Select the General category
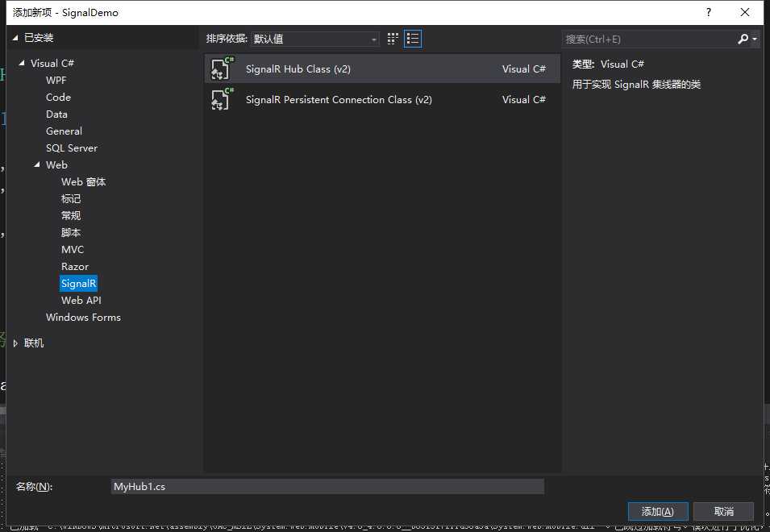The height and width of the screenshot is (532, 770). (64, 131)
